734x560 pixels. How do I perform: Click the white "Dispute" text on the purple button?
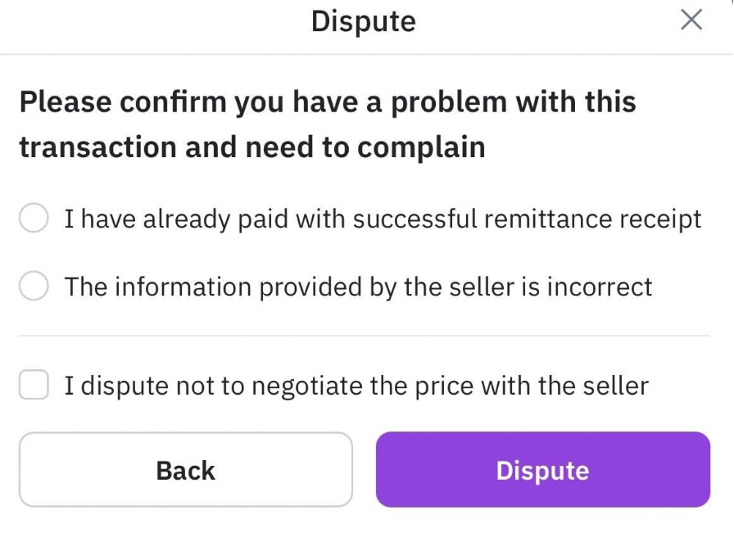coord(542,471)
